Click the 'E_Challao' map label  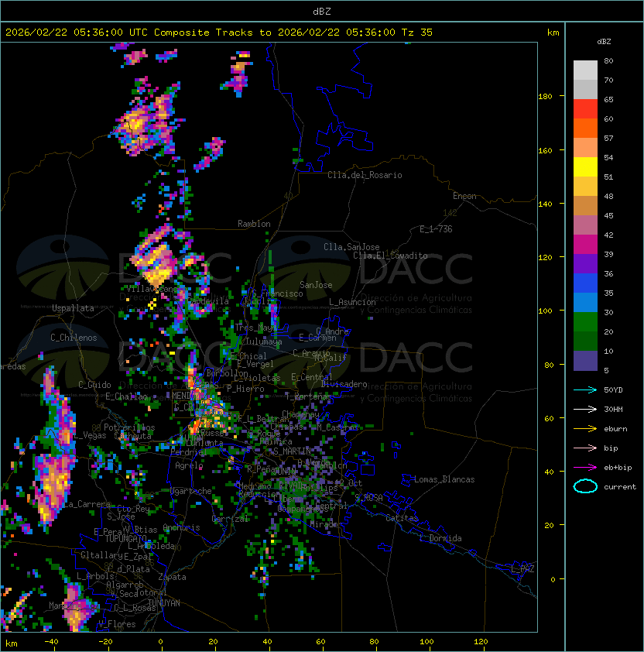[x=126, y=396]
